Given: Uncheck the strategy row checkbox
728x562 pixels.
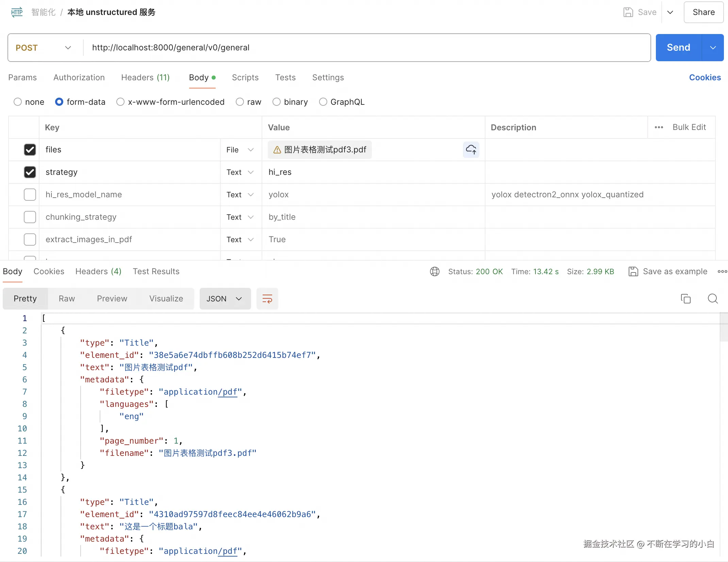Looking at the screenshot, I should coord(30,172).
